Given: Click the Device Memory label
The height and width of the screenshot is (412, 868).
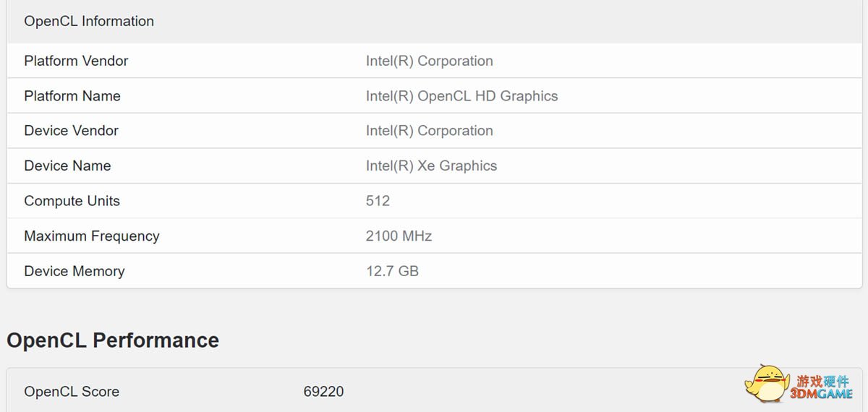Looking at the screenshot, I should [x=75, y=271].
